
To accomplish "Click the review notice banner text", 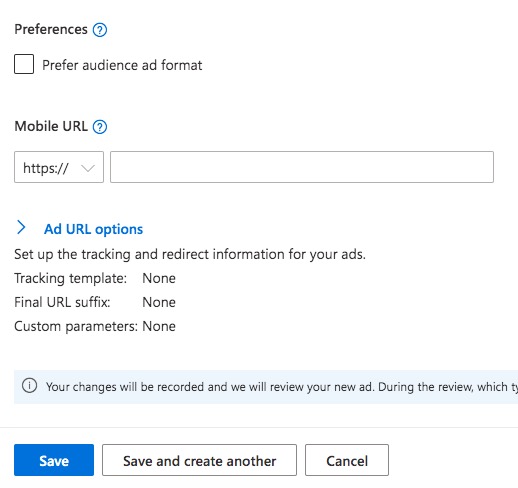I will (x=282, y=387).
